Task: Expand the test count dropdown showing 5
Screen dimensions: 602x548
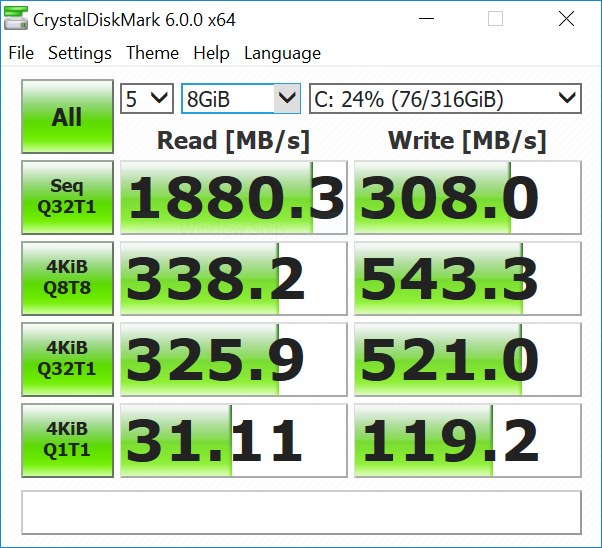Action: pyautogui.click(x=147, y=99)
